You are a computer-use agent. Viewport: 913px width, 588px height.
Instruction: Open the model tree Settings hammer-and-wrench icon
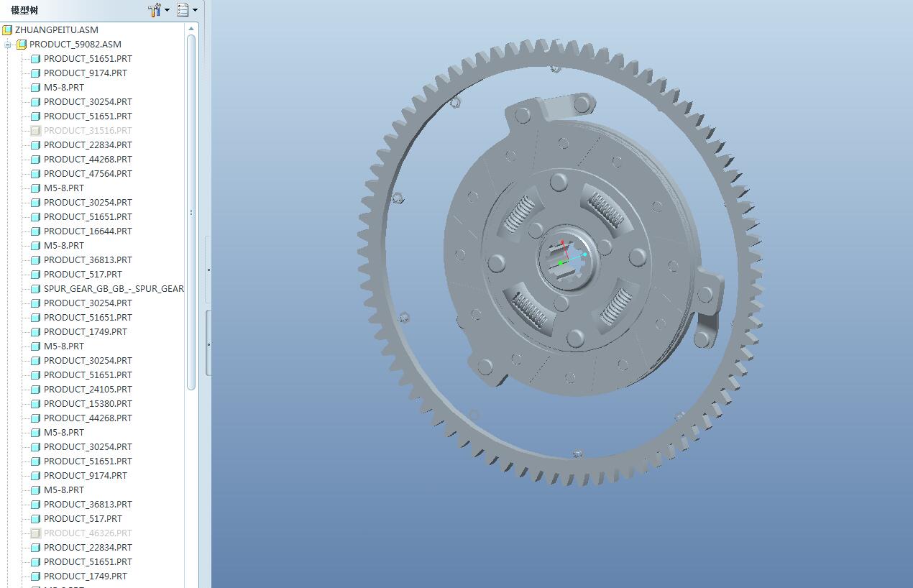155,10
